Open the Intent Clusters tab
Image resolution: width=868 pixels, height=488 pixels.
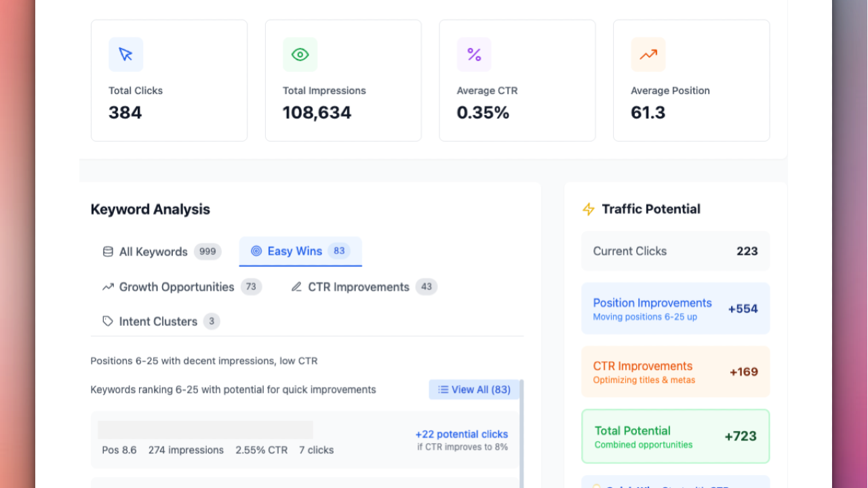158,321
